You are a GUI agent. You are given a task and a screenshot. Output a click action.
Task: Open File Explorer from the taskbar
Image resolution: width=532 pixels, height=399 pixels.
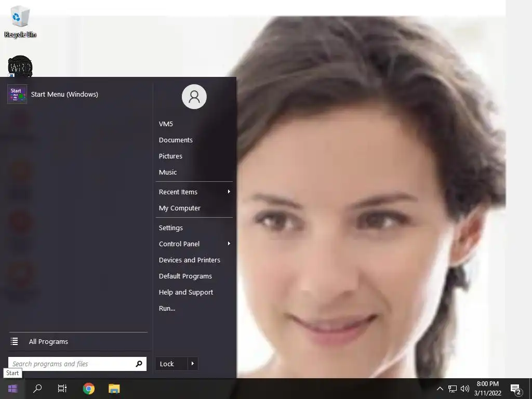tap(114, 389)
